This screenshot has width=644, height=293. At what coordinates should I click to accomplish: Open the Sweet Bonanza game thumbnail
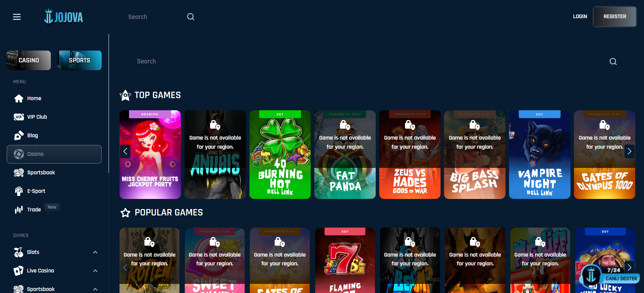pyautogui.click(x=215, y=260)
